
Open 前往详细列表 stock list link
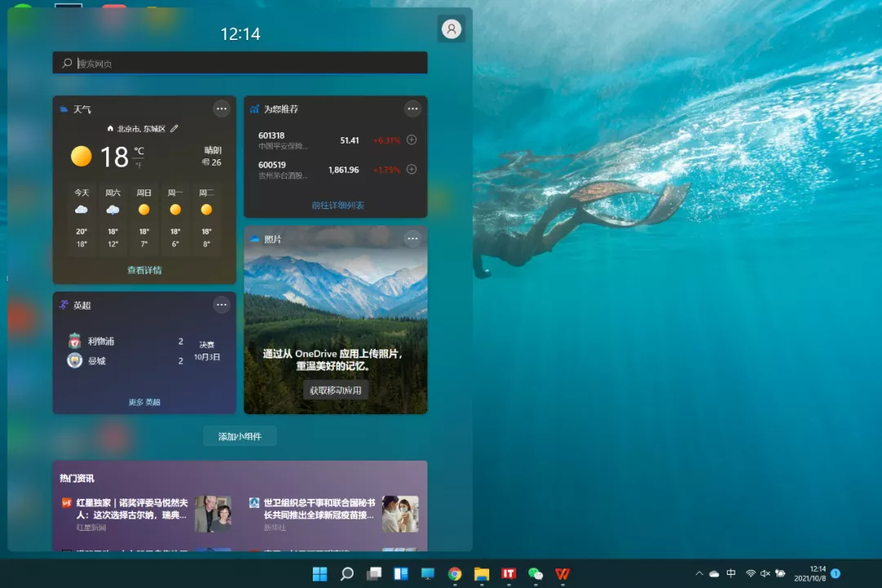coord(338,205)
